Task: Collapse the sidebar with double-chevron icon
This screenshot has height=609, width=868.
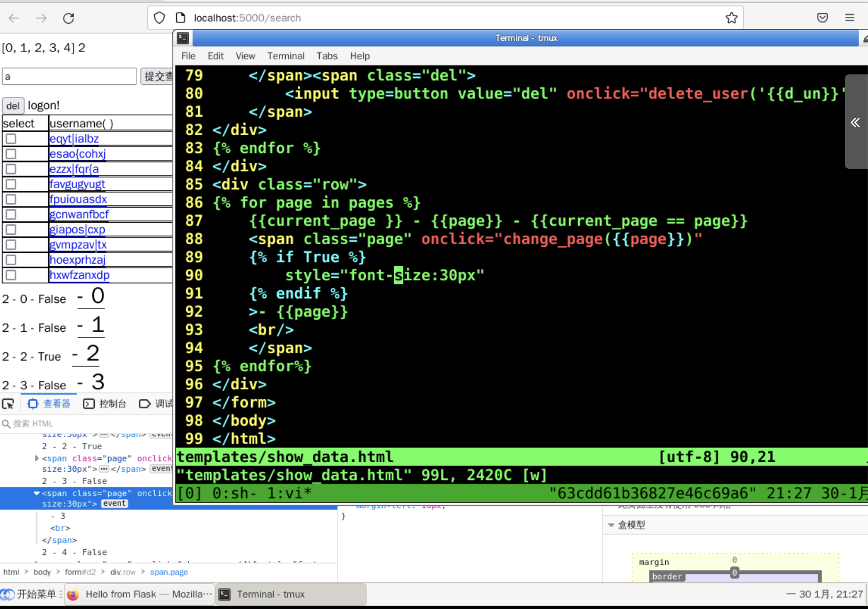Action: tap(855, 123)
